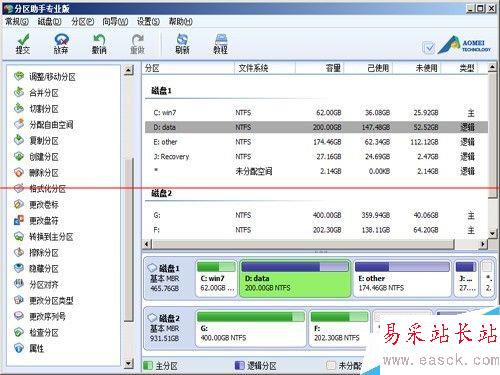Select the 磁盘2 header in the disk map
The width and height of the screenshot is (500, 375).
[169, 329]
